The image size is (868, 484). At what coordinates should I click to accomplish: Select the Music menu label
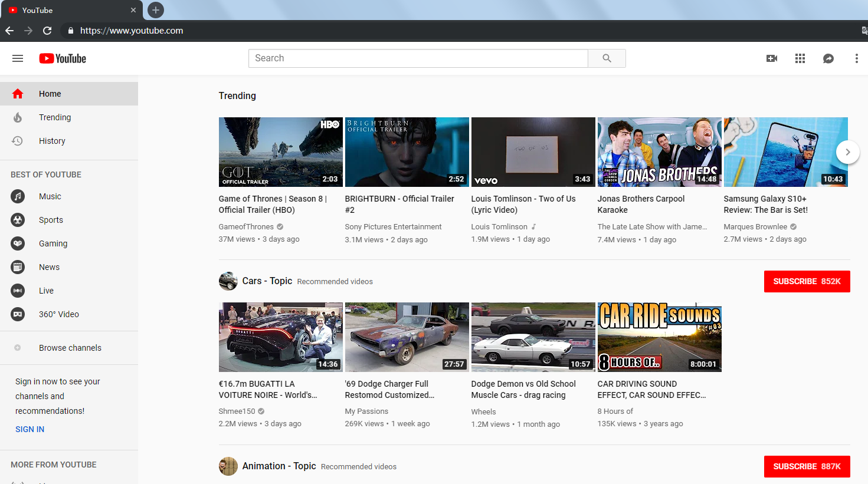click(x=50, y=196)
